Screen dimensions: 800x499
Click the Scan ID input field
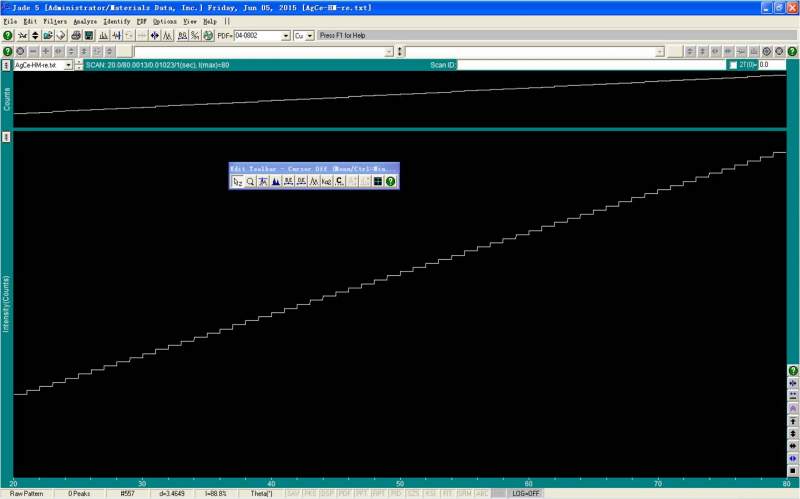(591, 65)
